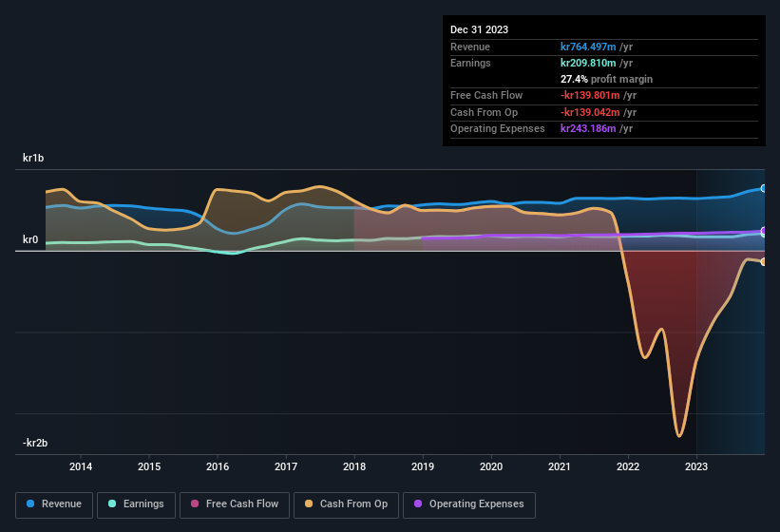The height and width of the screenshot is (532, 780).
Task: Toggle Operating Expenses legend button
Action: coord(469,504)
